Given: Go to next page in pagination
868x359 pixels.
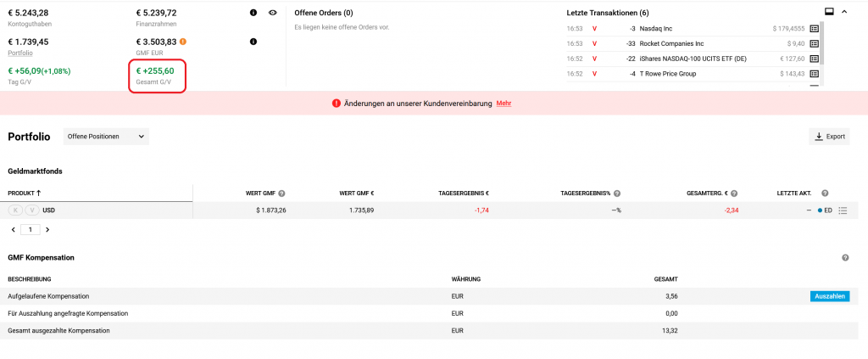Looking at the screenshot, I should pos(47,230).
